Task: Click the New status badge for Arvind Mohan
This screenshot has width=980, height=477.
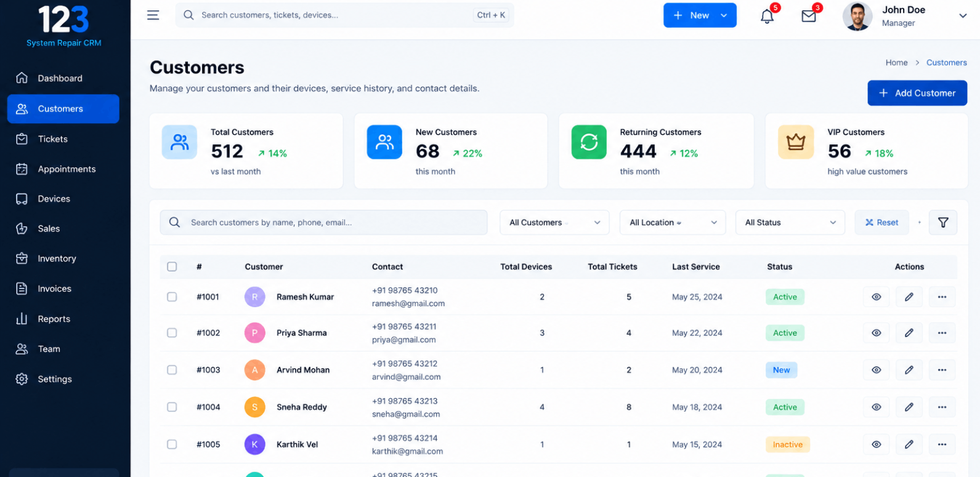Action: point(781,370)
